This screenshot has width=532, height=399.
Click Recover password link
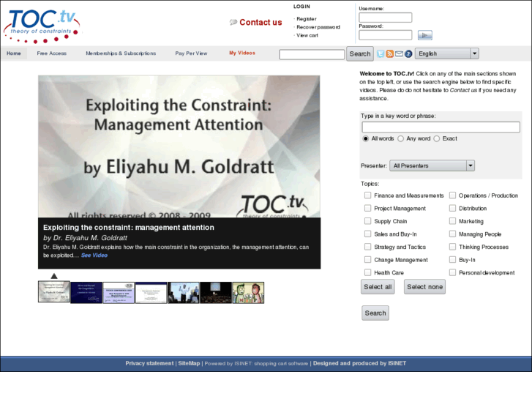318,27
